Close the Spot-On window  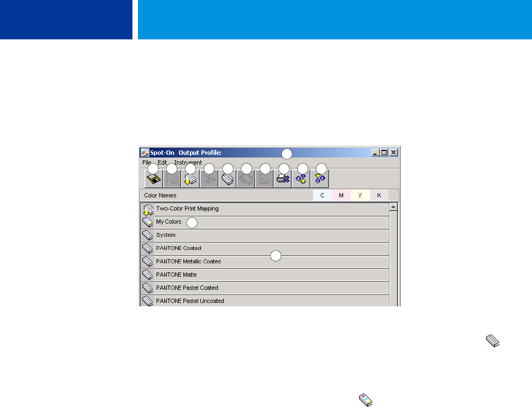(x=394, y=153)
